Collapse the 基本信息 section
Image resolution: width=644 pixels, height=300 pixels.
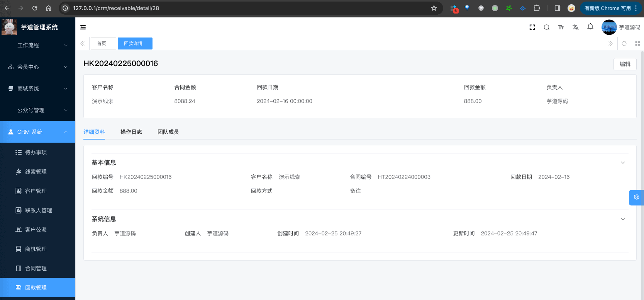click(x=623, y=163)
